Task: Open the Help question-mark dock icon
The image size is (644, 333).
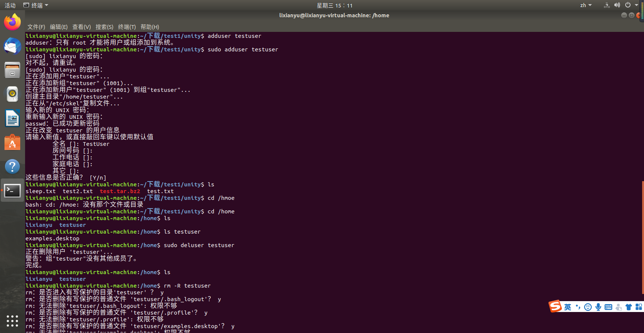Action: coord(12,166)
